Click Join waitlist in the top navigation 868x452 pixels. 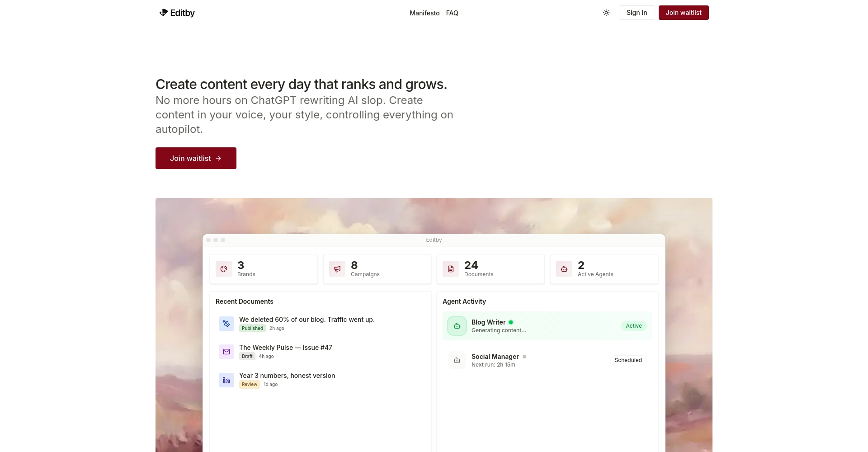point(683,13)
